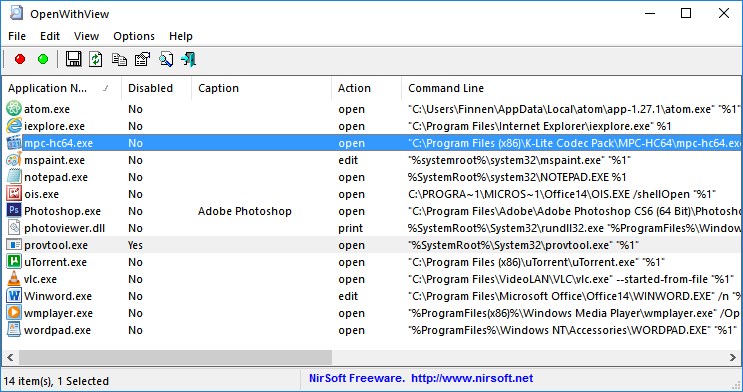Select the atom.exe name text
This screenshot has width=743, height=392.
point(47,109)
